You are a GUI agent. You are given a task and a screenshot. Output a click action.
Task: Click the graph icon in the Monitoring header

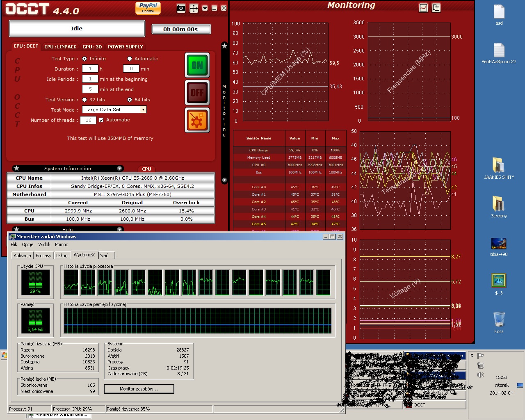[424, 8]
